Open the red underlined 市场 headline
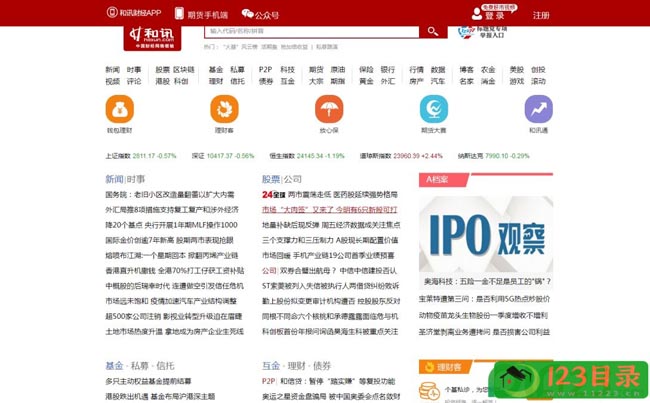 [x=330, y=210]
